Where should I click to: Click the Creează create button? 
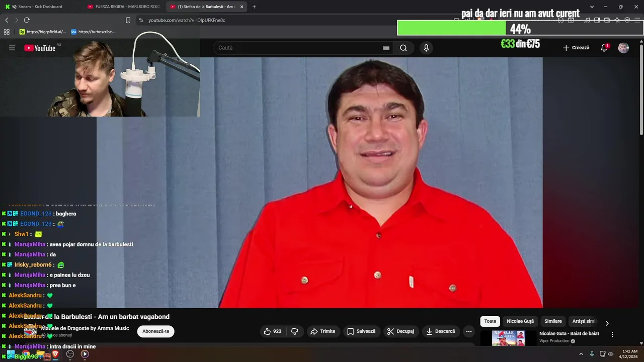point(576,48)
